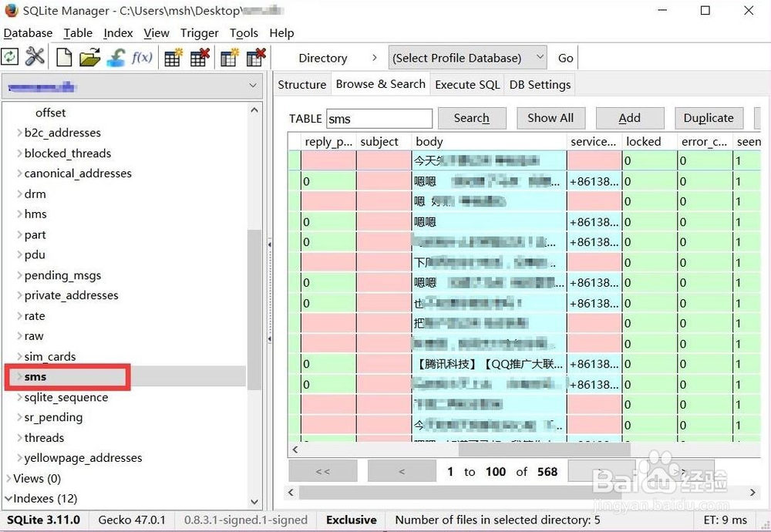Open the Database menu
This screenshot has height=532, width=771.
(28, 33)
